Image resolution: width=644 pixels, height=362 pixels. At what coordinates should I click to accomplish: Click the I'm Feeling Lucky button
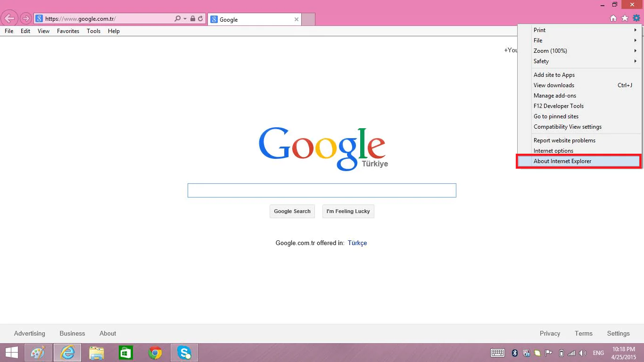(348, 211)
